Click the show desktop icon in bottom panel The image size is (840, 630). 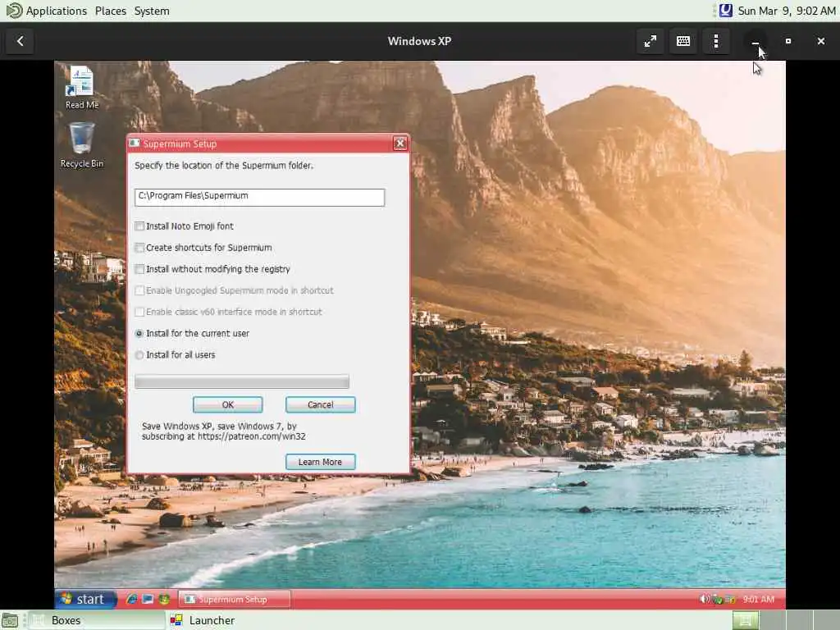pos(10,620)
